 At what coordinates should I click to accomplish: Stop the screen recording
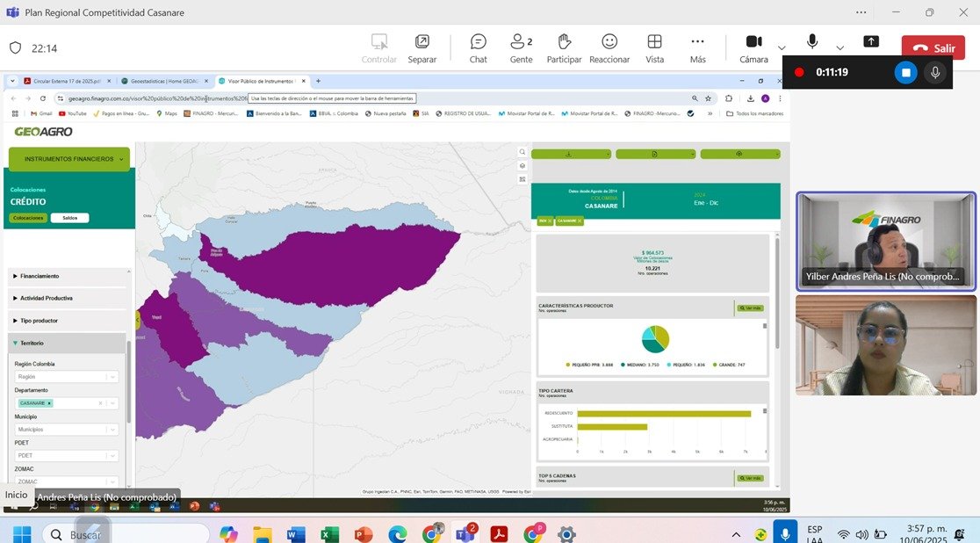pyautogui.click(x=905, y=72)
